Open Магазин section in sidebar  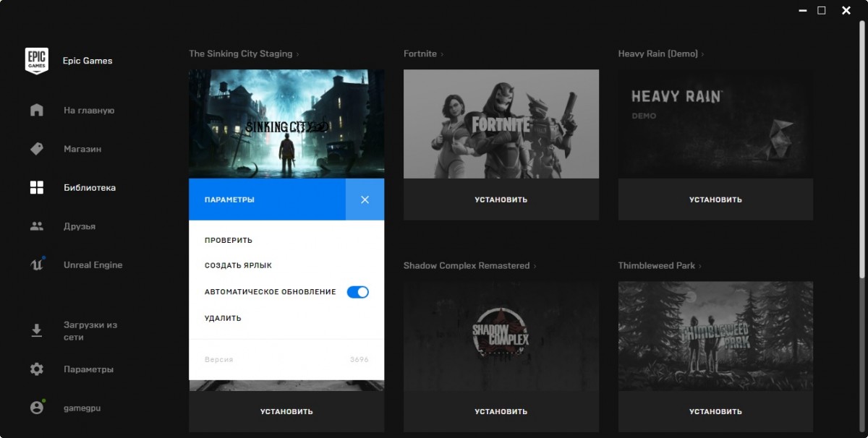(x=82, y=149)
